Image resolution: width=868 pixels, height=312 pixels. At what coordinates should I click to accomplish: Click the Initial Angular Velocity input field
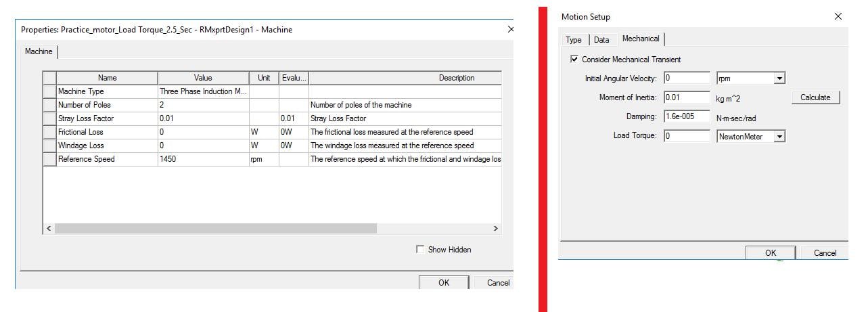tap(687, 79)
